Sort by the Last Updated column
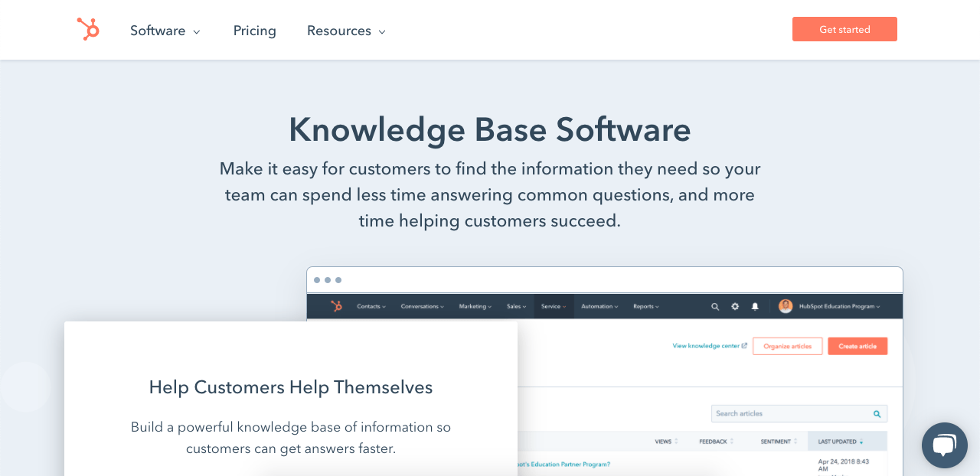The height and width of the screenshot is (476, 980). 841,442
